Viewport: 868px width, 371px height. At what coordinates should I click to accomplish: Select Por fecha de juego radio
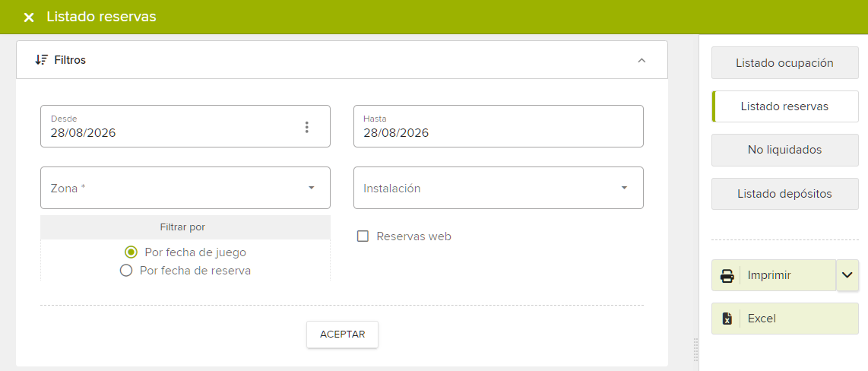click(131, 252)
